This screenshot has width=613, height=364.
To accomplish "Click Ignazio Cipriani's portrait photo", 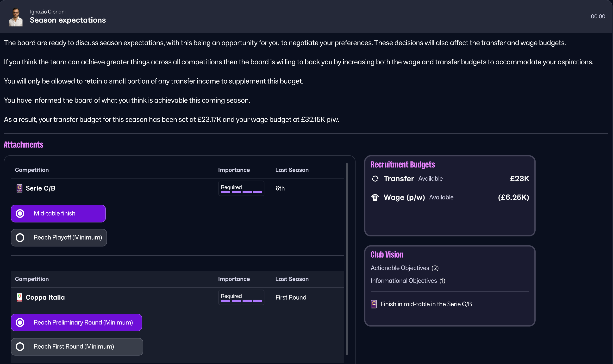I will click(x=16, y=17).
